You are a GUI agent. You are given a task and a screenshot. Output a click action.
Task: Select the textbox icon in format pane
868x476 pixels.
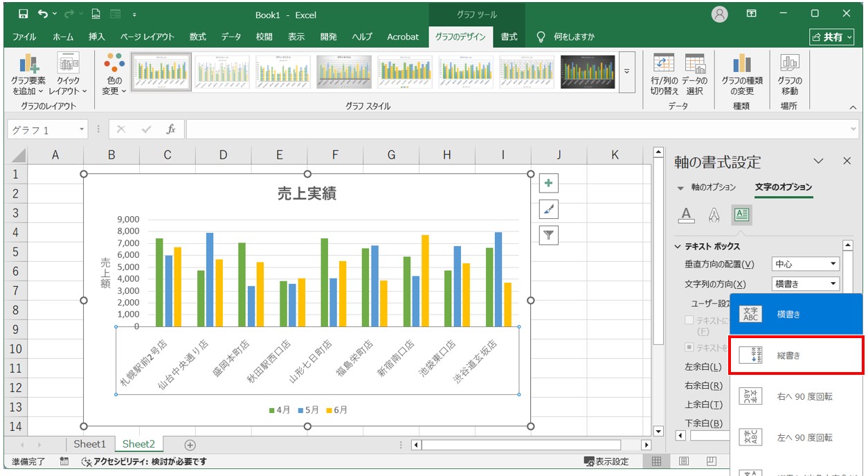(x=741, y=215)
